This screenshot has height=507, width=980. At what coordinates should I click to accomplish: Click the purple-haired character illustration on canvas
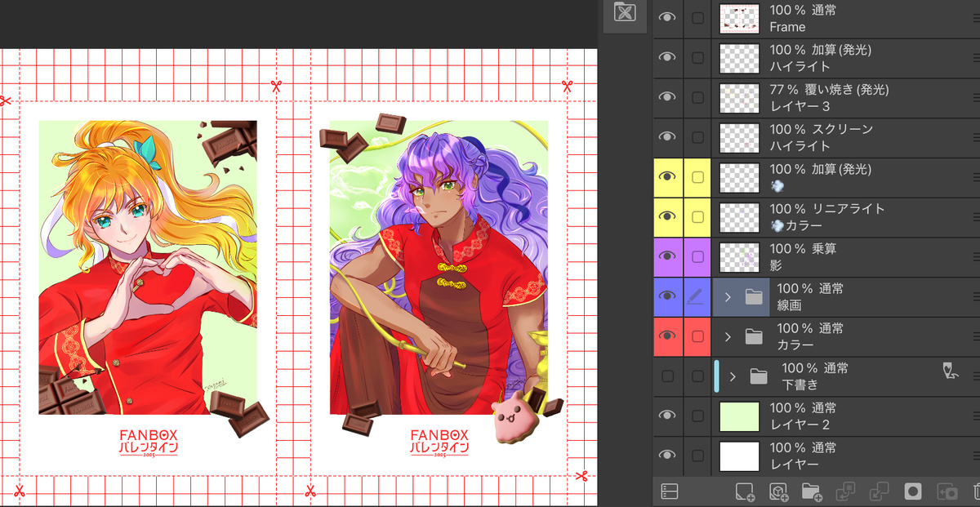[x=439, y=269]
